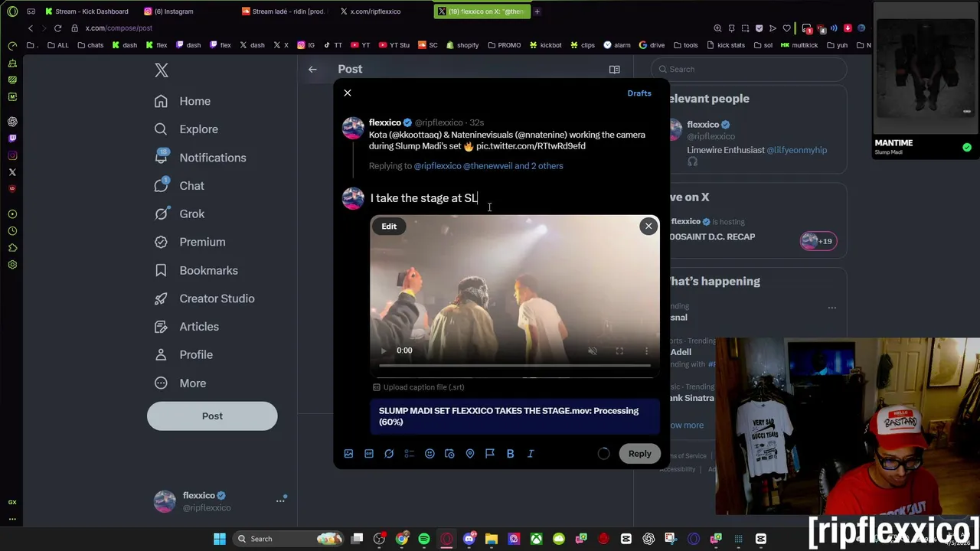
Task: Click into the reply text field
Action: 513,198
